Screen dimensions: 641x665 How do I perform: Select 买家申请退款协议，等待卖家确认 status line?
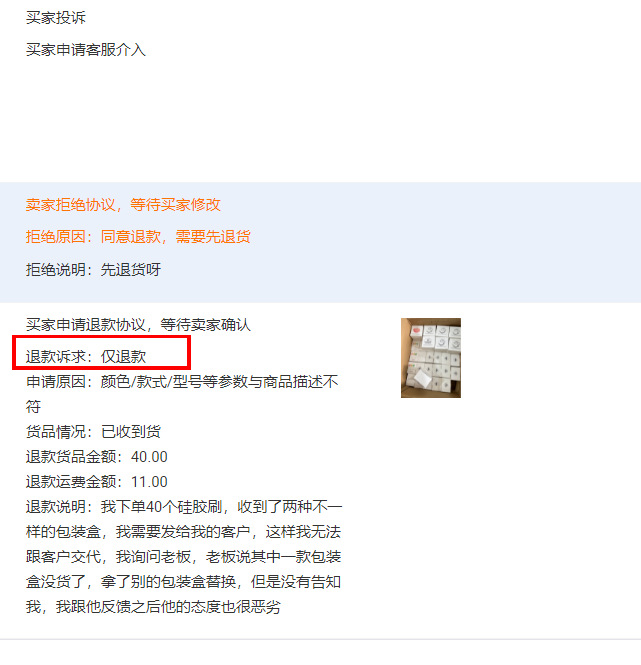[138, 325]
